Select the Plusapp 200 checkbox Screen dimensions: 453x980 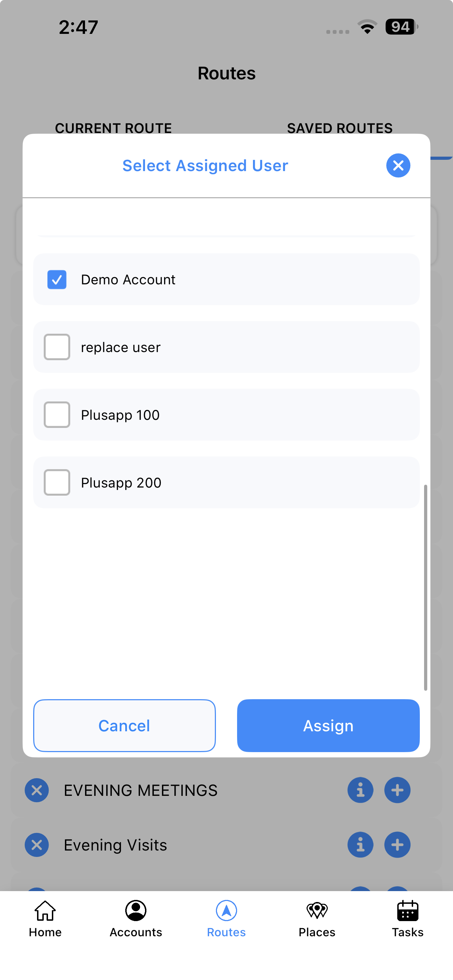pyautogui.click(x=57, y=482)
